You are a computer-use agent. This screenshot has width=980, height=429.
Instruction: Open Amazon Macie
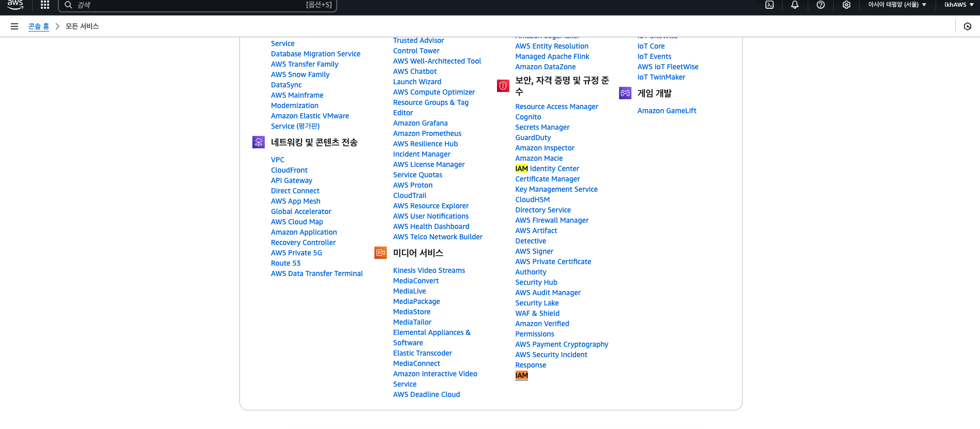click(539, 158)
